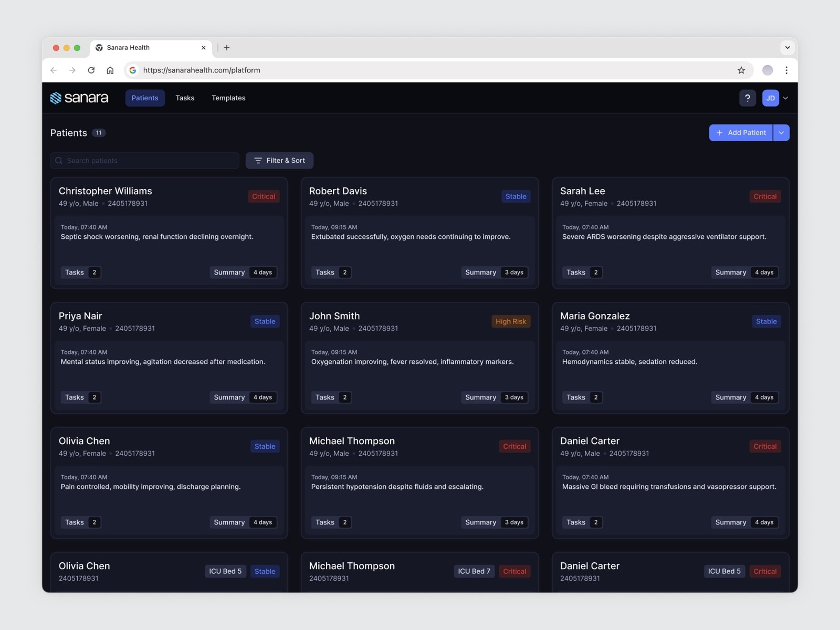Image resolution: width=840 pixels, height=630 pixels.
Task: Switch to the Patients tab
Action: click(145, 98)
